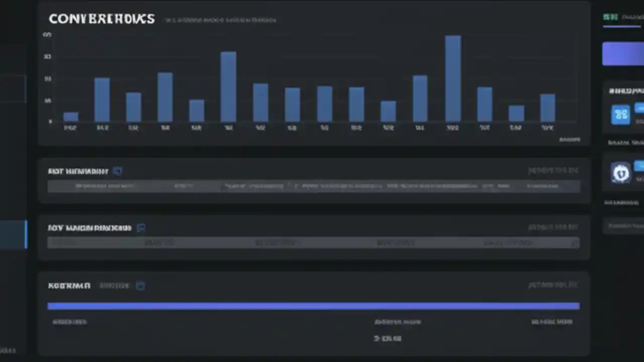Click the icon next to the second section heading

pos(141,228)
